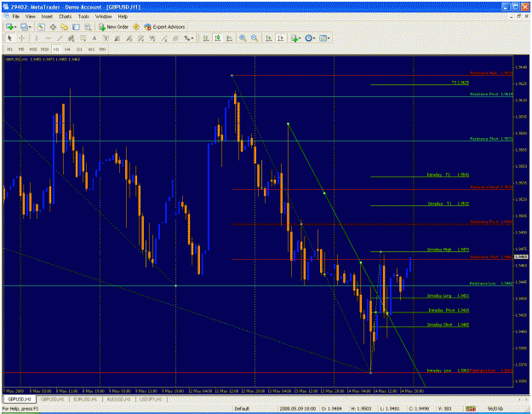Pick the Draw Vertical Line tool

(37, 38)
